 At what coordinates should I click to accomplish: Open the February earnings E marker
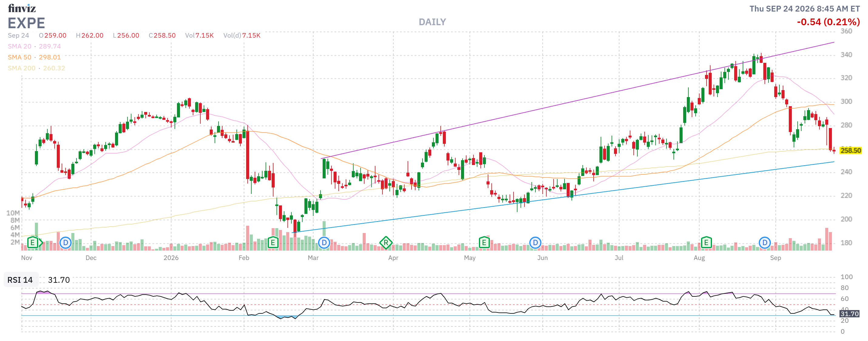(x=273, y=242)
